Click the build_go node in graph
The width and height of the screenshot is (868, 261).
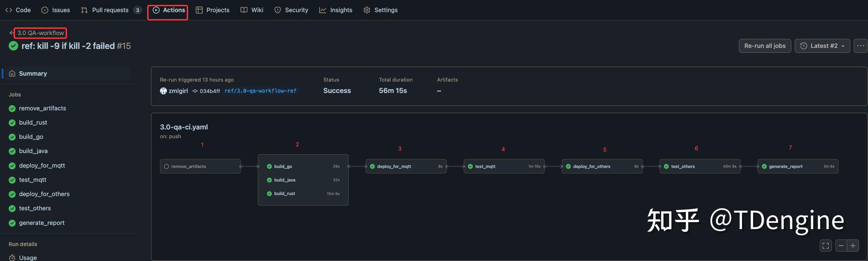click(x=303, y=166)
